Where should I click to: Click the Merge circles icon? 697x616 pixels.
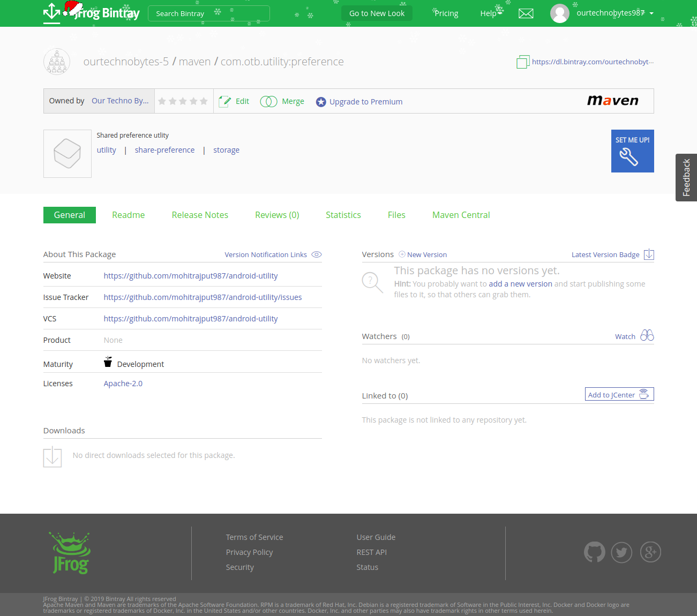[x=268, y=101]
